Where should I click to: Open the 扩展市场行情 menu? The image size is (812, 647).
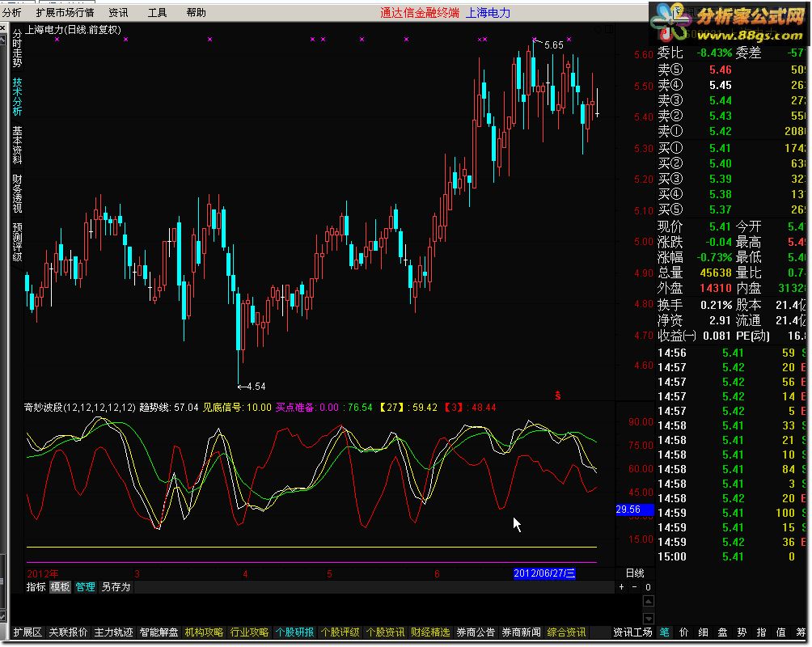(x=66, y=12)
